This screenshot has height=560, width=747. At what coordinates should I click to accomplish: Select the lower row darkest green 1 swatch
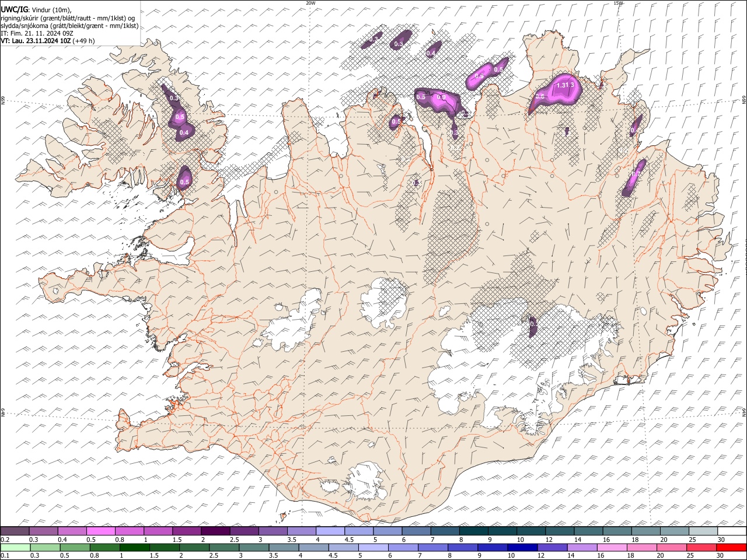pyautogui.click(x=134, y=548)
